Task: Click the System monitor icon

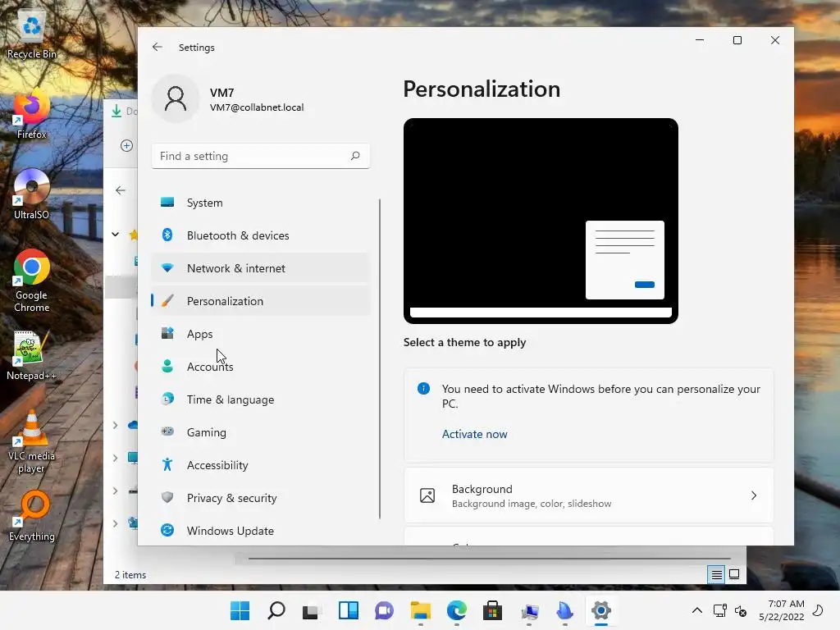Action: pyautogui.click(x=167, y=202)
